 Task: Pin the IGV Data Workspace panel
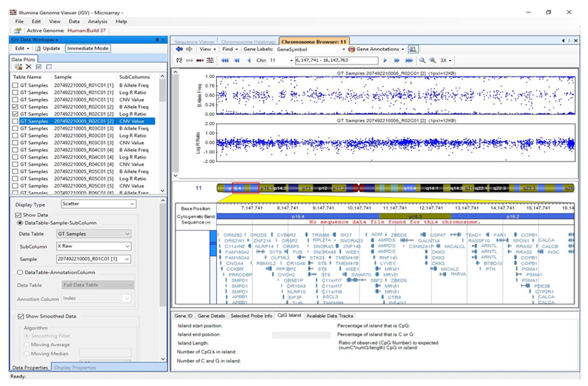(x=157, y=40)
